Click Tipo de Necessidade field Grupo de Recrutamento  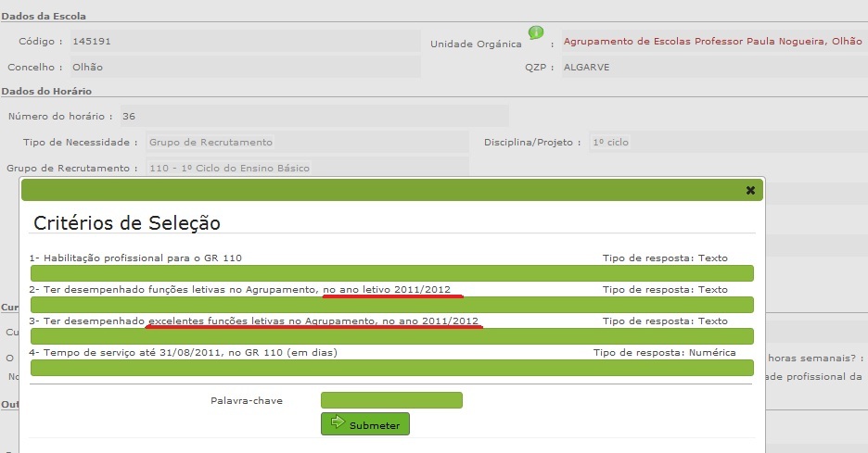(305, 142)
